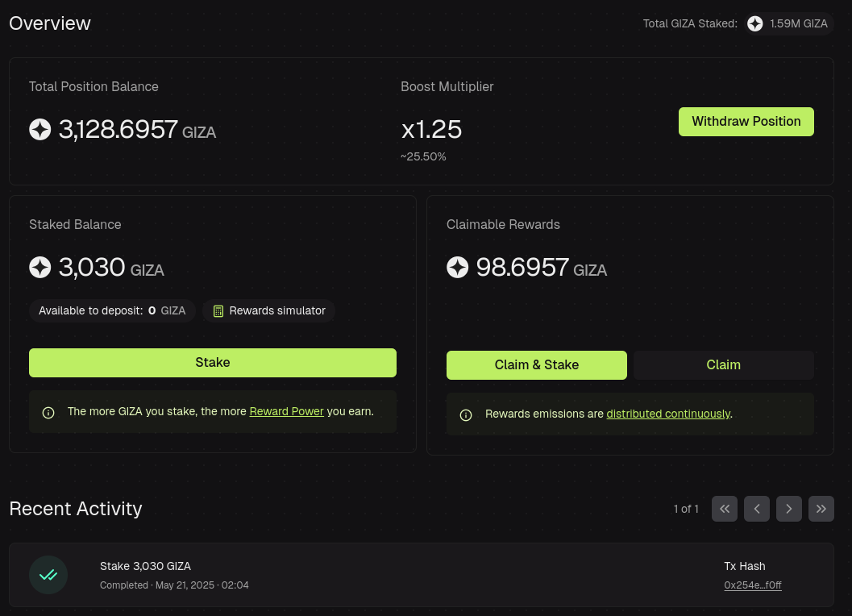Click the Claim only button
The image size is (852, 616).
pos(723,364)
